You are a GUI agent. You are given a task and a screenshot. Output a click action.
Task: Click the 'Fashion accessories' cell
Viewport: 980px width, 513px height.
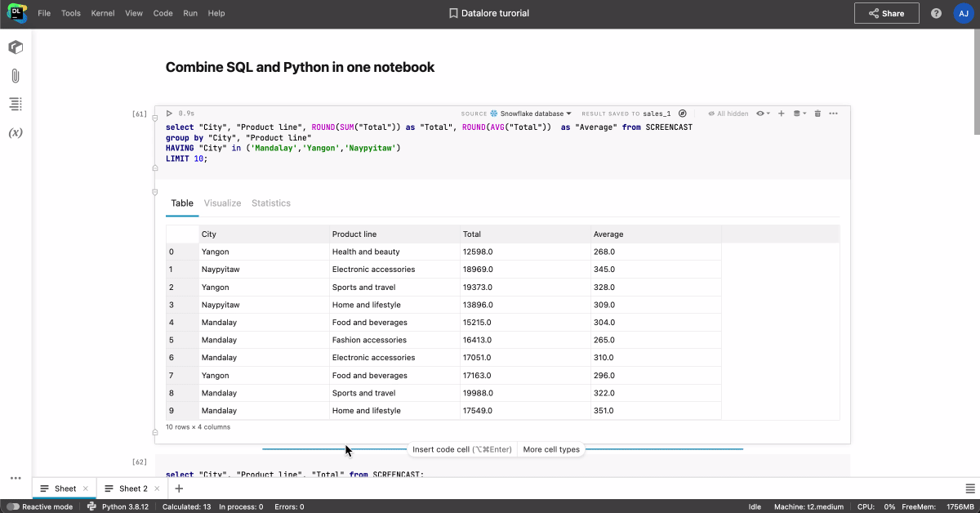pos(394,340)
